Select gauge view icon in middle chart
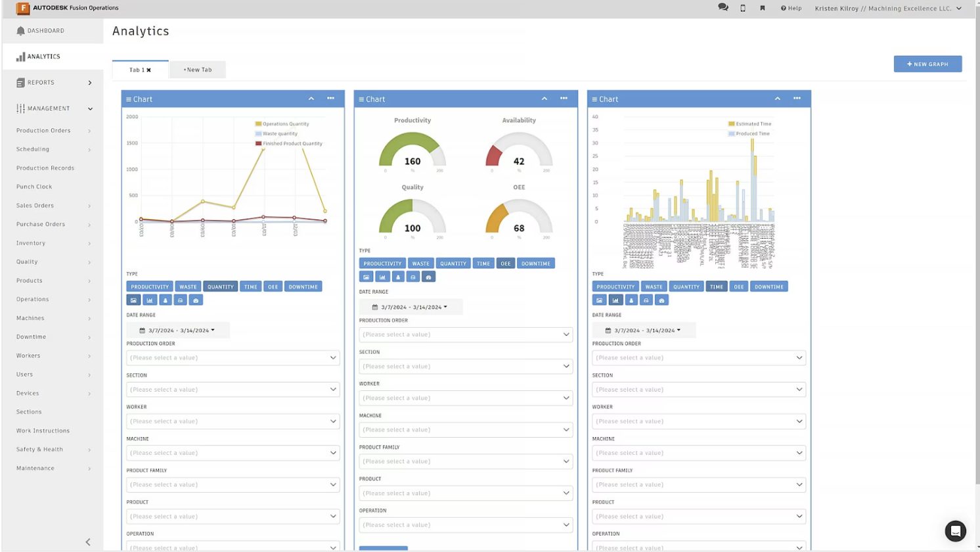The image size is (980, 552). coord(428,277)
